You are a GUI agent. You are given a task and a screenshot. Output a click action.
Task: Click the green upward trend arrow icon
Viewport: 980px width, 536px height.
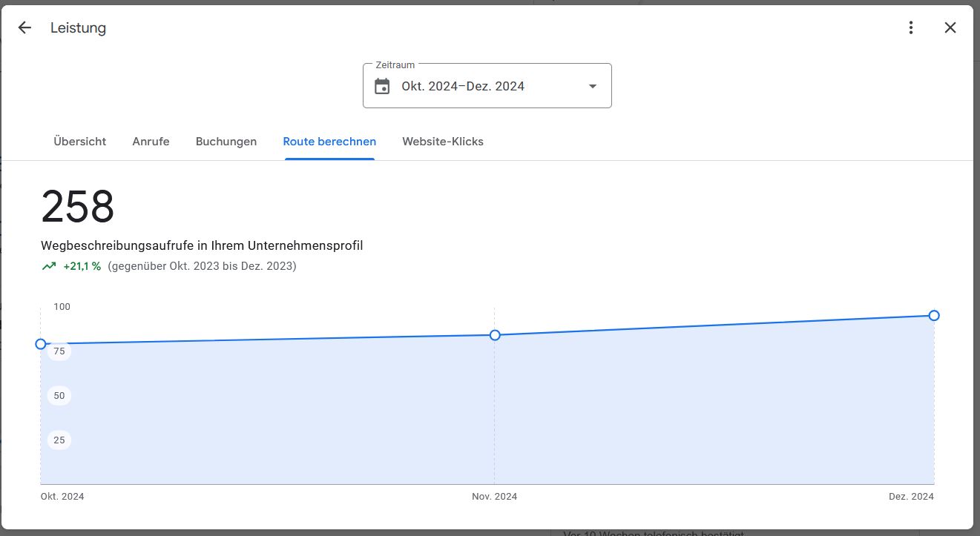pos(49,266)
